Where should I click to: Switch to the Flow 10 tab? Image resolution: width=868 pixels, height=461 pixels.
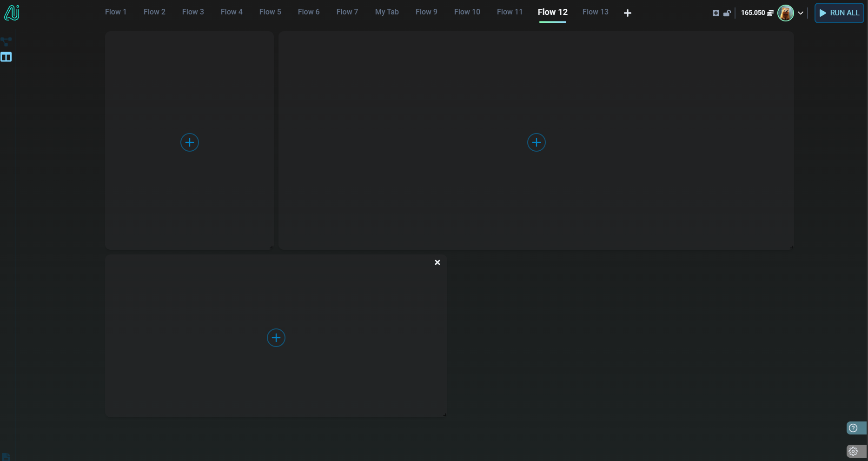click(x=467, y=12)
